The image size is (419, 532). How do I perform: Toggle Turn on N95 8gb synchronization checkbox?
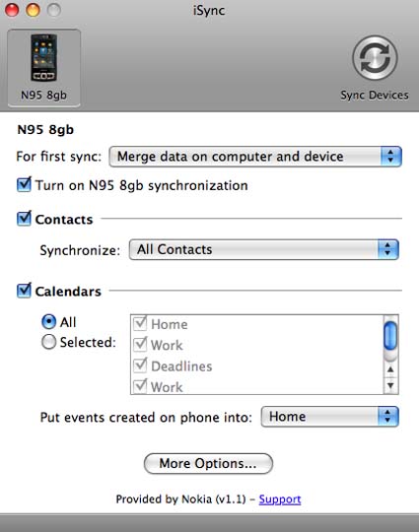(x=24, y=184)
